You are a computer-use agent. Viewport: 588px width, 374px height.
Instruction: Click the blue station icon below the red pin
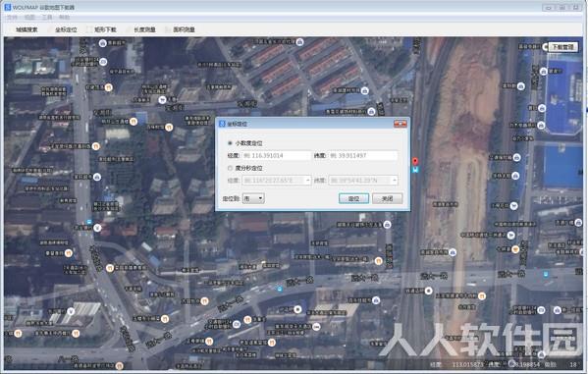(415, 170)
